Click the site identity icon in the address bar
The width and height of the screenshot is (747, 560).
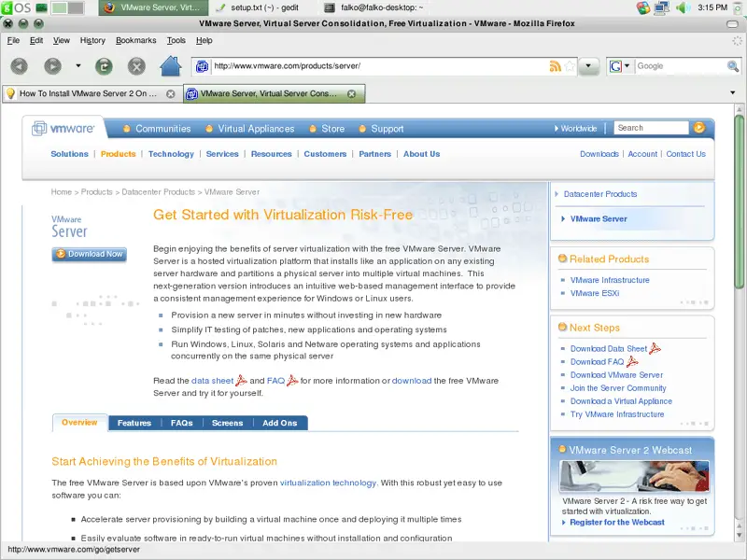click(x=202, y=66)
